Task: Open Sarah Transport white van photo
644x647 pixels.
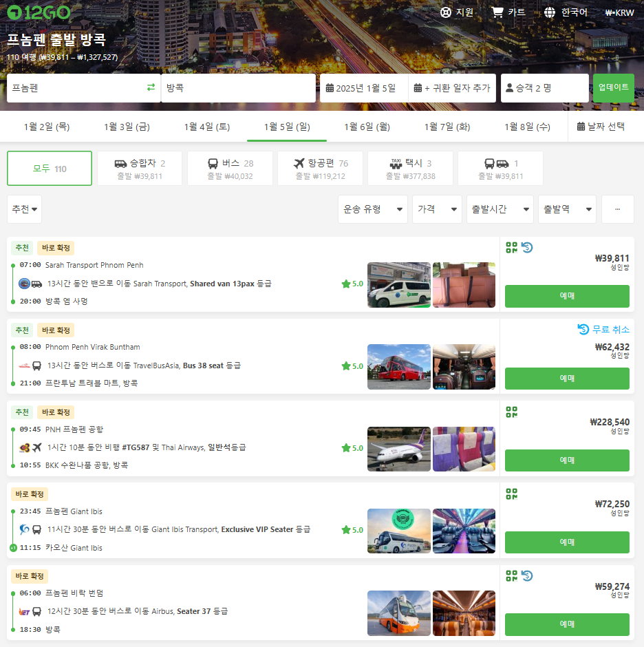Action: (x=399, y=285)
